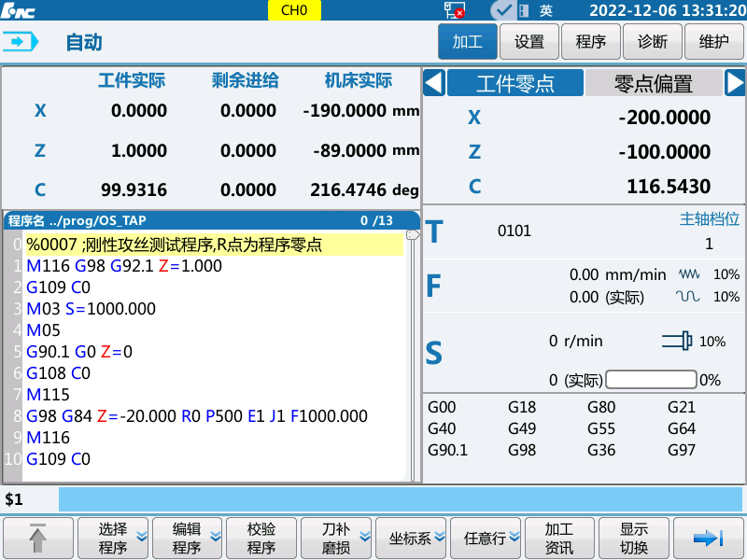Click the spindle override icon
This screenshot has height=560, width=747.
point(677,342)
